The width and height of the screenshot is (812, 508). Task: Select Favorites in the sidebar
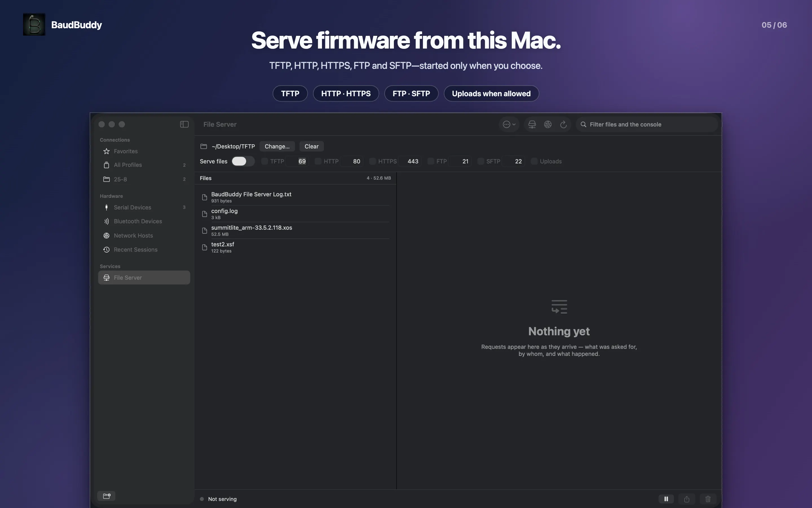click(144, 151)
